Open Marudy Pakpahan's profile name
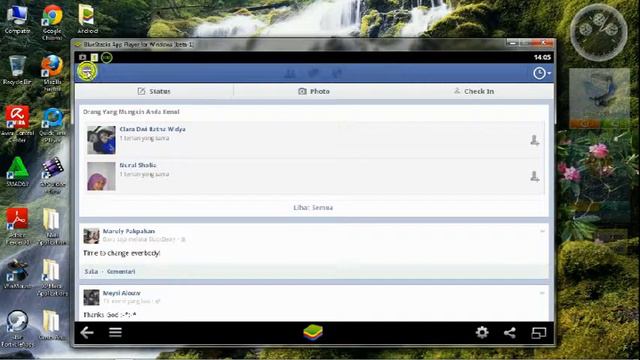This screenshot has width=640, height=360. [x=129, y=231]
